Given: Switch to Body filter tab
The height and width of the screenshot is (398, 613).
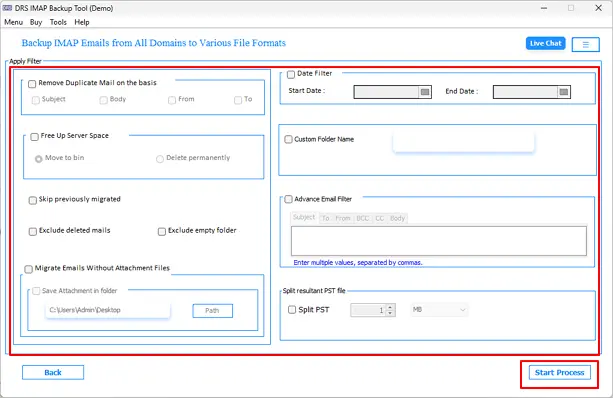Looking at the screenshot, I should (397, 218).
